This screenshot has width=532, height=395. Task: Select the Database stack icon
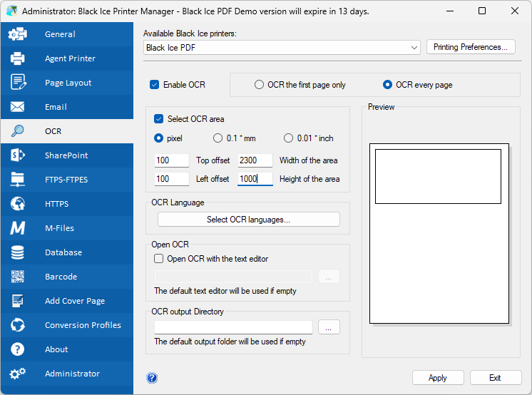[x=18, y=252]
